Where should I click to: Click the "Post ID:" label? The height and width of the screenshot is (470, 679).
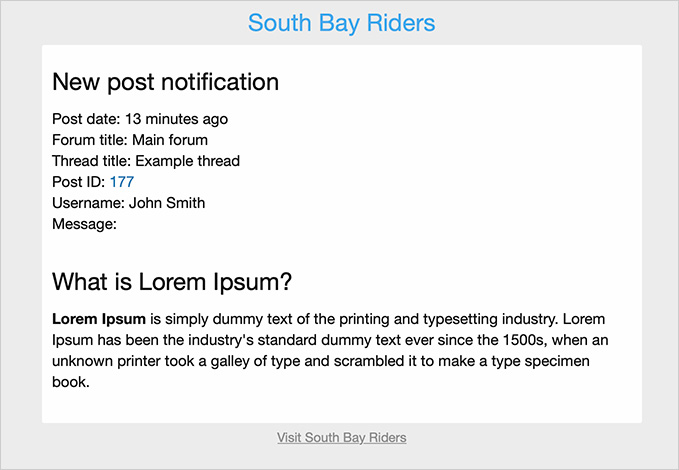[79, 182]
